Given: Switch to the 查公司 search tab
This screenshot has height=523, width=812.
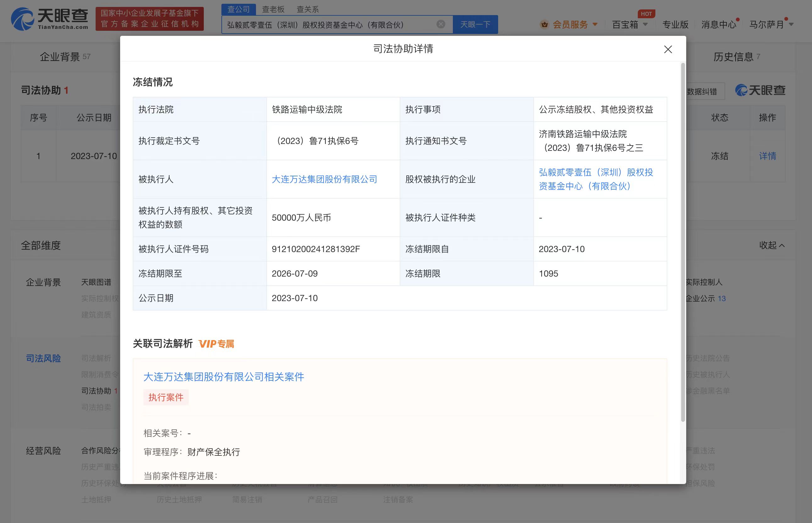Looking at the screenshot, I should (x=238, y=9).
